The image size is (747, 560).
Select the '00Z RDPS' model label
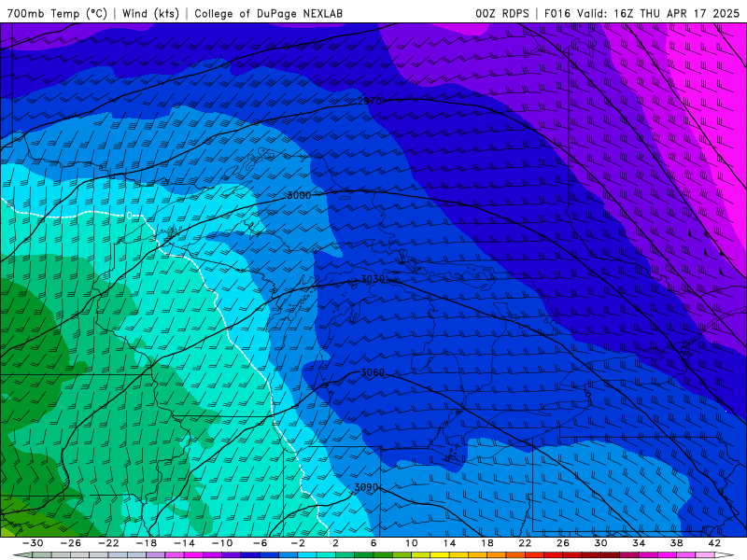[501, 13]
